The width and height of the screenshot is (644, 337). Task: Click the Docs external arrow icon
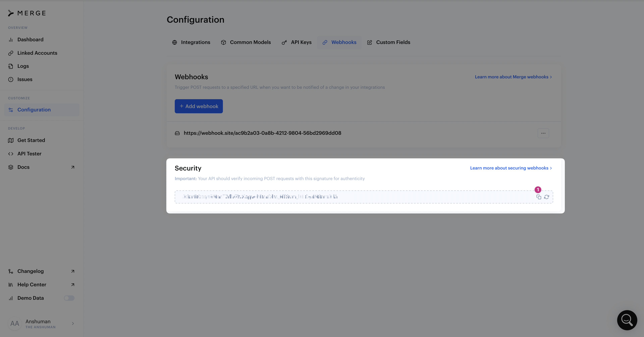pyautogui.click(x=73, y=167)
